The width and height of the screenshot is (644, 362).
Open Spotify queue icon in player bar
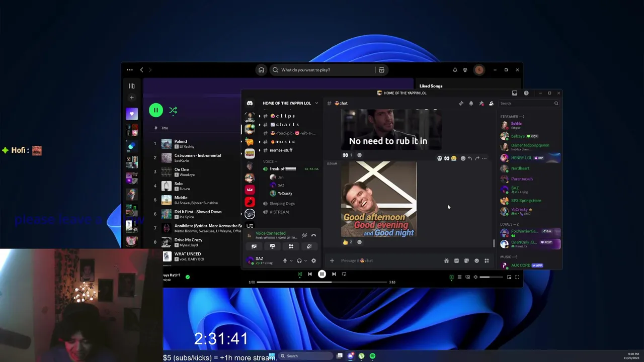click(459, 277)
